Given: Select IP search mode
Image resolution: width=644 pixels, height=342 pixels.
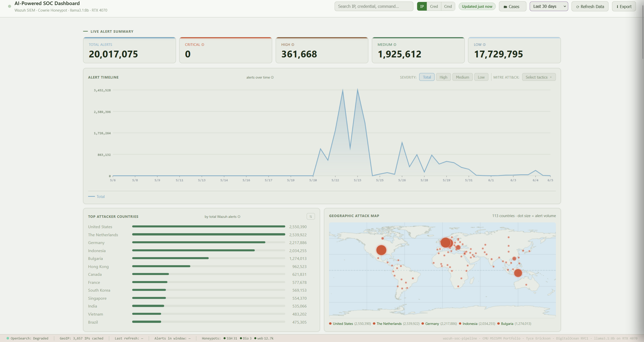Looking at the screenshot, I should [422, 7].
